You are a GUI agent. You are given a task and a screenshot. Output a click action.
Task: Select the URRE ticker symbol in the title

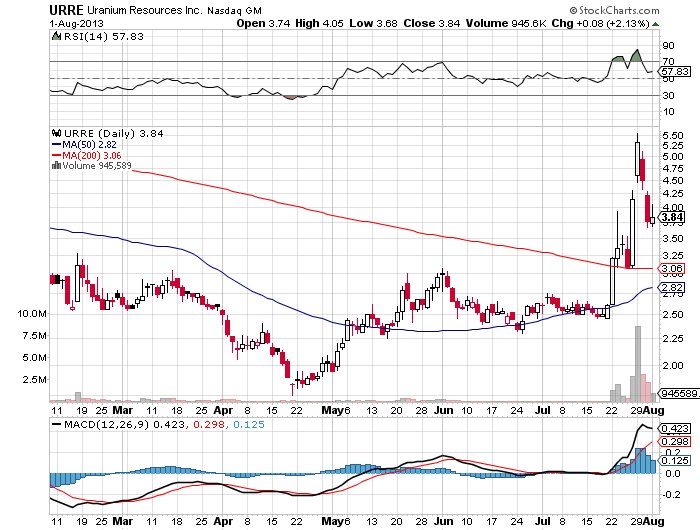click(67, 10)
